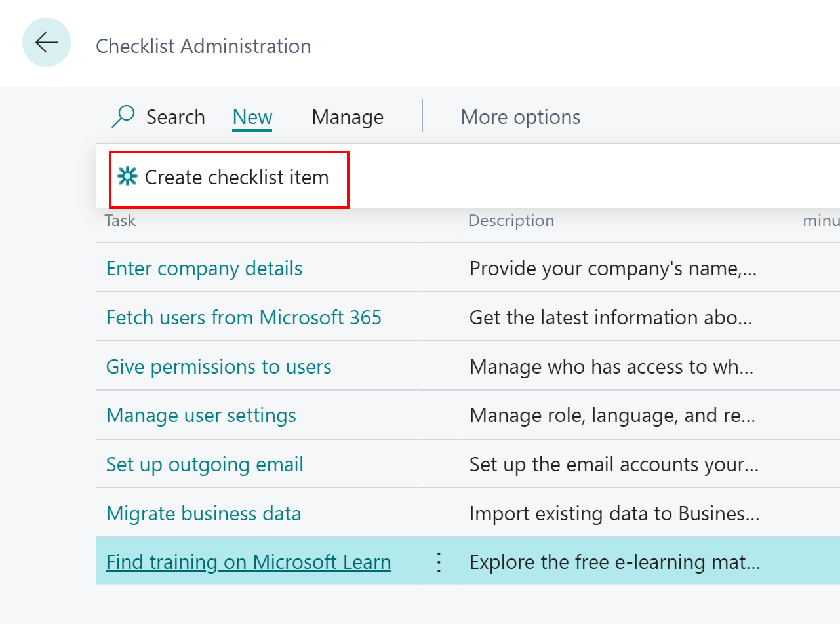Screen dimensions: 840x624
Task: Open row actions via the vertical ellipsis
Action: click(x=438, y=562)
